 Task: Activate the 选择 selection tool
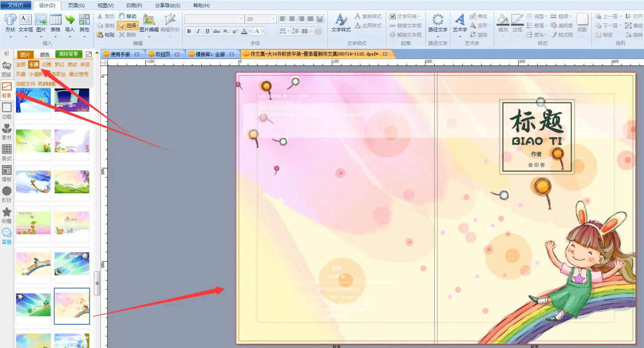coord(127,25)
